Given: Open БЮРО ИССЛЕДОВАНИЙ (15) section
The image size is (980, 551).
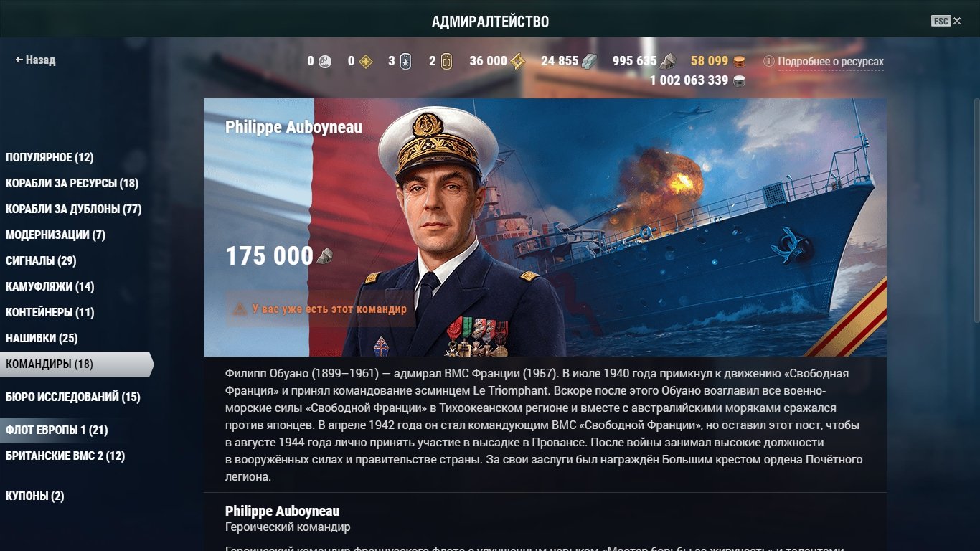Looking at the screenshot, I should (x=72, y=397).
